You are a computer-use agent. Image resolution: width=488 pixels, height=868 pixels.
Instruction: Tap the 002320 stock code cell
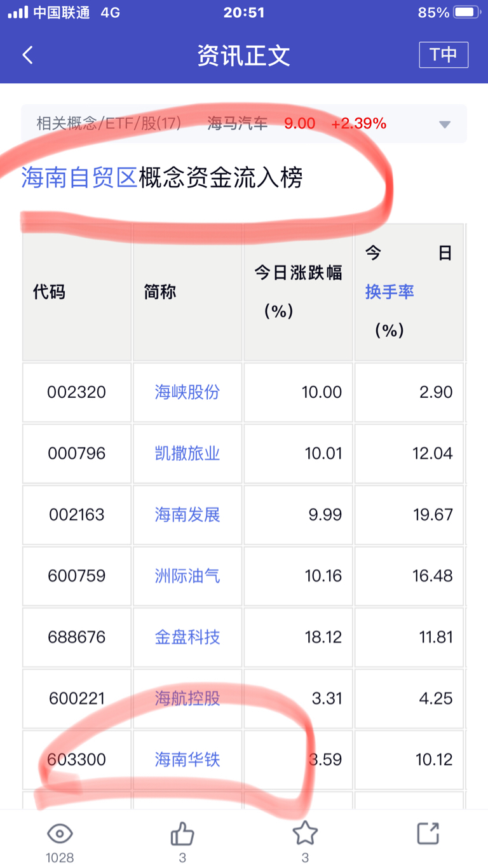(77, 392)
